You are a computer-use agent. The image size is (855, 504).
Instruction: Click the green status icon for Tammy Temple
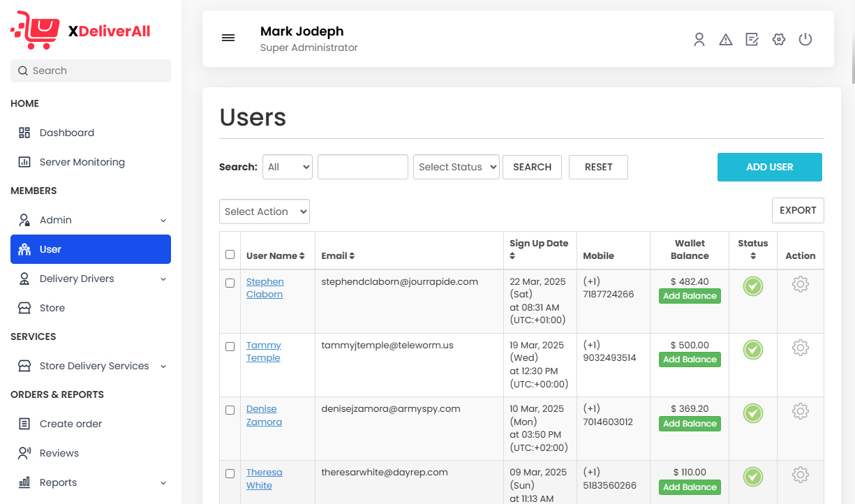(752, 350)
